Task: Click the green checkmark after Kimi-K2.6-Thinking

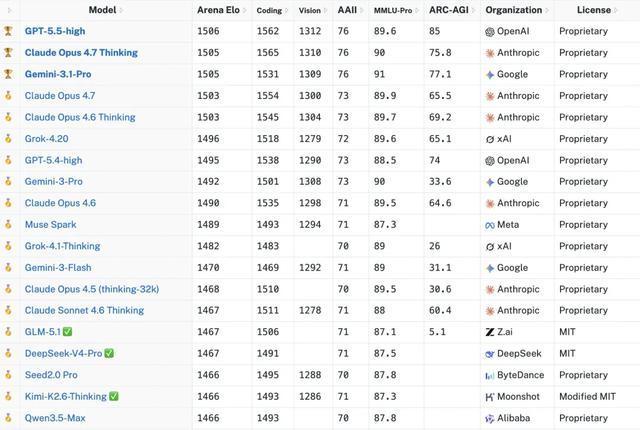Action: (x=114, y=396)
